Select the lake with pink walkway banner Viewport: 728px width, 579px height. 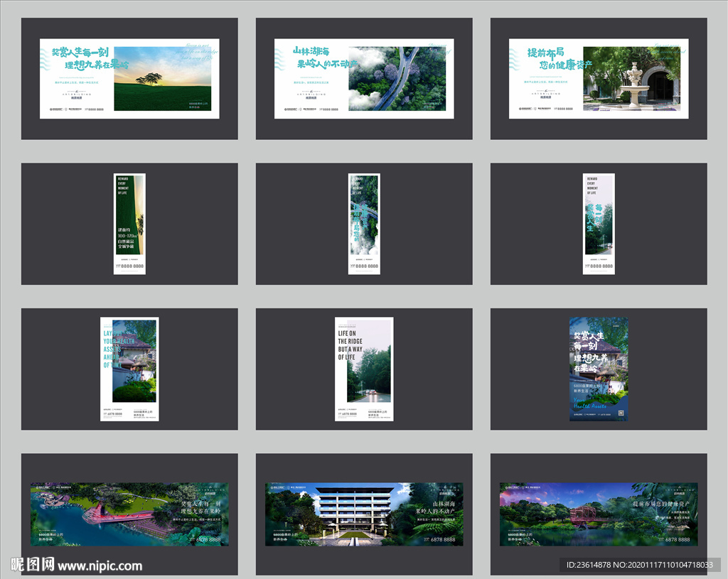point(129,514)
